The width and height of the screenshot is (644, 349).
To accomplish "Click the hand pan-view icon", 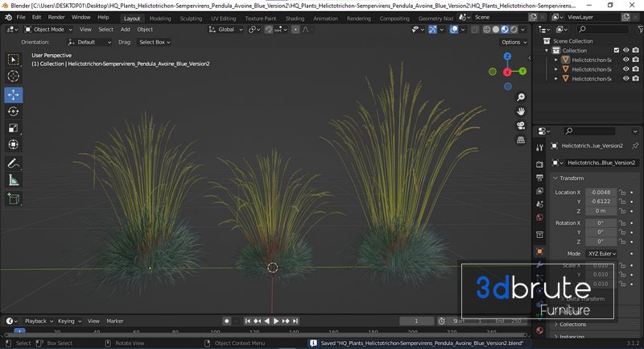I will [x=521, y=111].
